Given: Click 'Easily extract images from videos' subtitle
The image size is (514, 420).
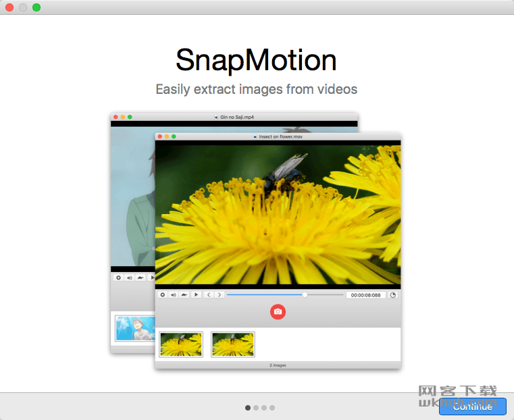Looking at the screenshot, I should click(257, 89).
